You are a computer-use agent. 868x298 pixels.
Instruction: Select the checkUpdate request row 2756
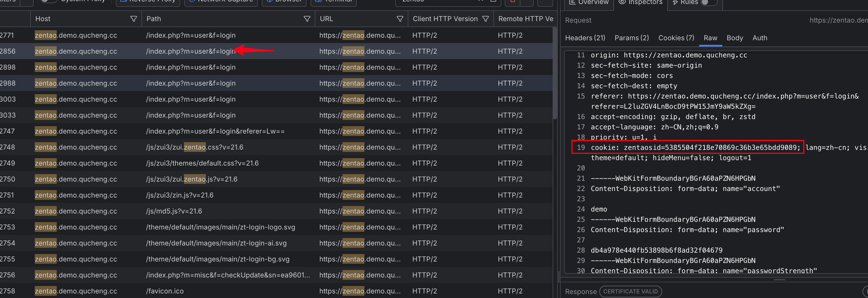click(x=228, y=275)
